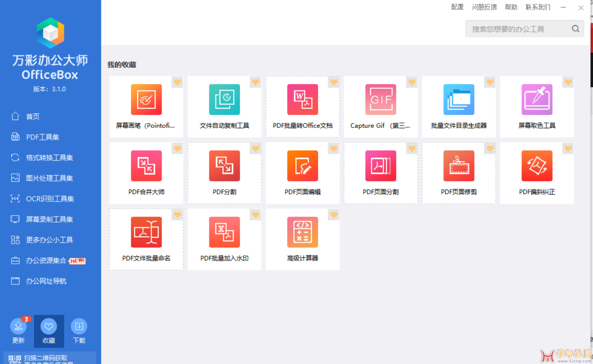Open 帮助 in the top bar
The image size is (593, 364).
(x=511, y=7)
